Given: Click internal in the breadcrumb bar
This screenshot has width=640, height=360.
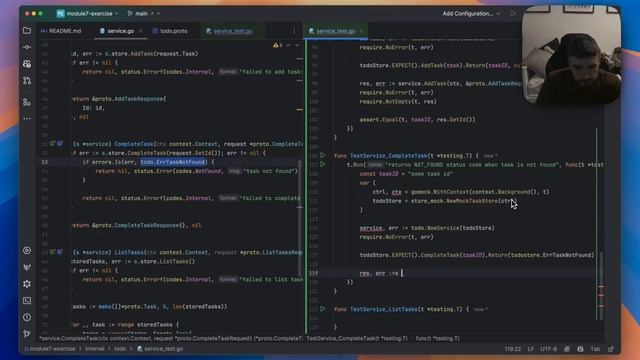Looking at the screenshot, I should coord(95,349).
